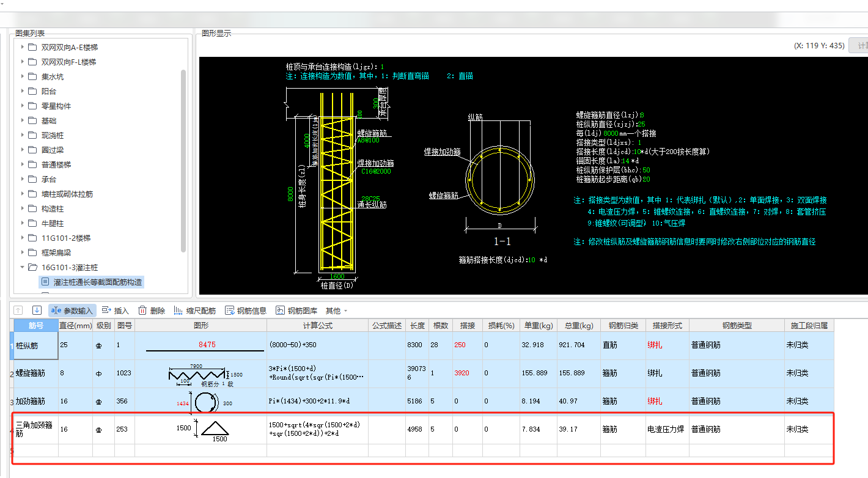
Task: Click the 8475 straight bar shape cell
Action: [200, 345]
